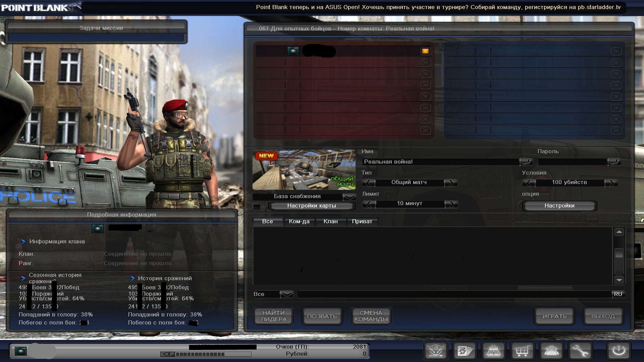Open the Все chat channel dropdown

pos(286,294)
